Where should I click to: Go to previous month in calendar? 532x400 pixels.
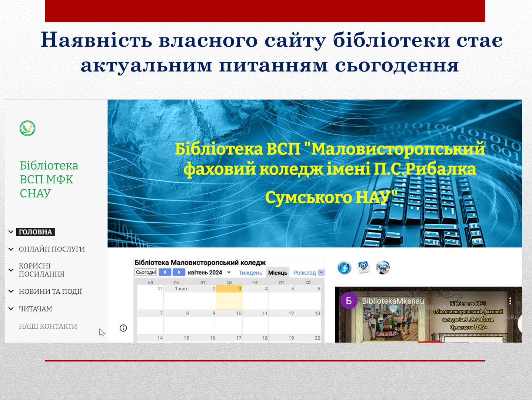pos(165,272)
